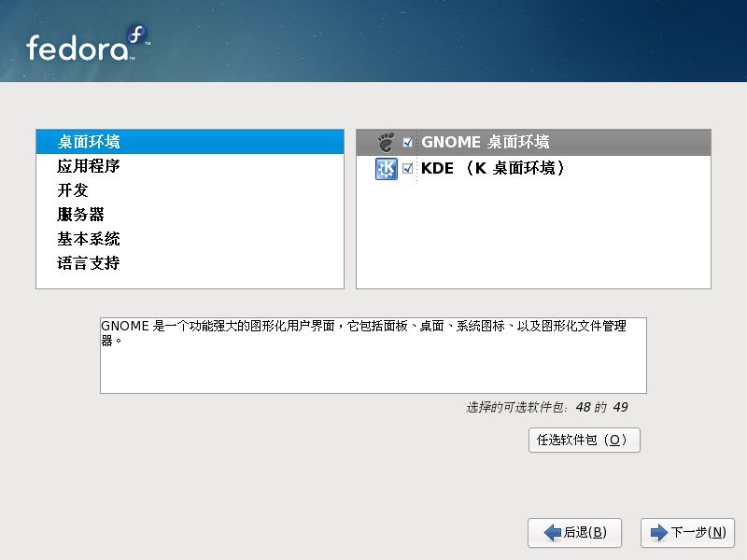Click the GNOME description text box
The image size is (747, 560).
373,356
